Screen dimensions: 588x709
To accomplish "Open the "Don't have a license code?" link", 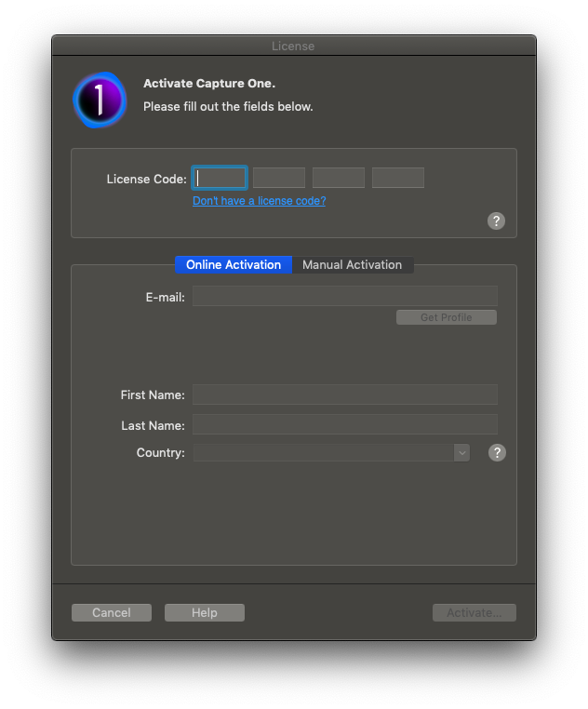I will pyautogui.click(x=260, y=201).
